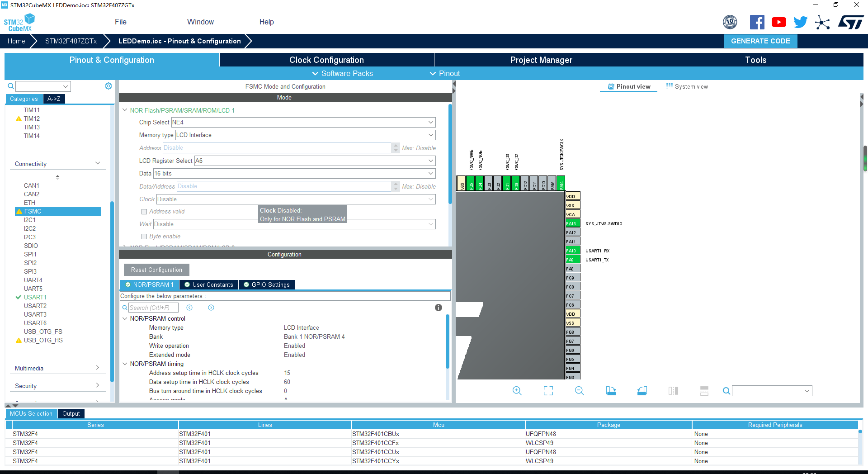868x474 pixels.
Task: Open the File menu
Action: [121, 22]
